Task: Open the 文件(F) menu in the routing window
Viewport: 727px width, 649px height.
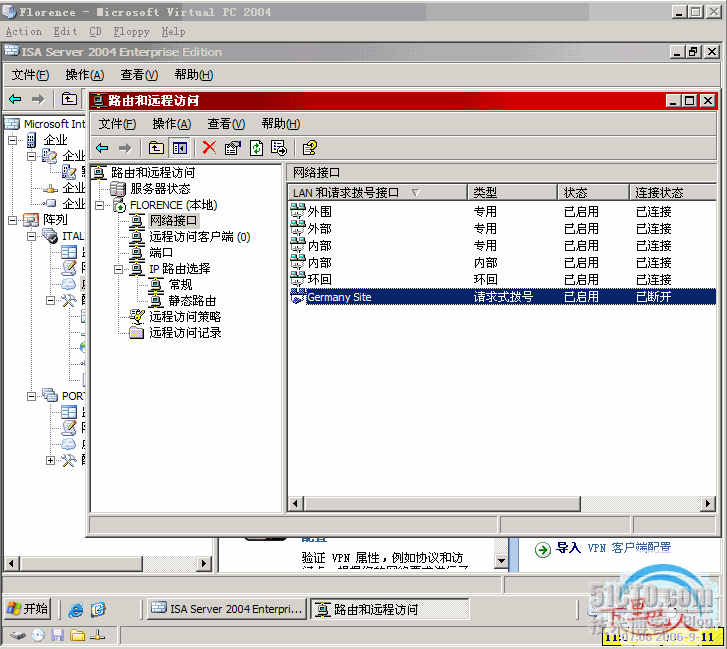Action: click(117, 124)
